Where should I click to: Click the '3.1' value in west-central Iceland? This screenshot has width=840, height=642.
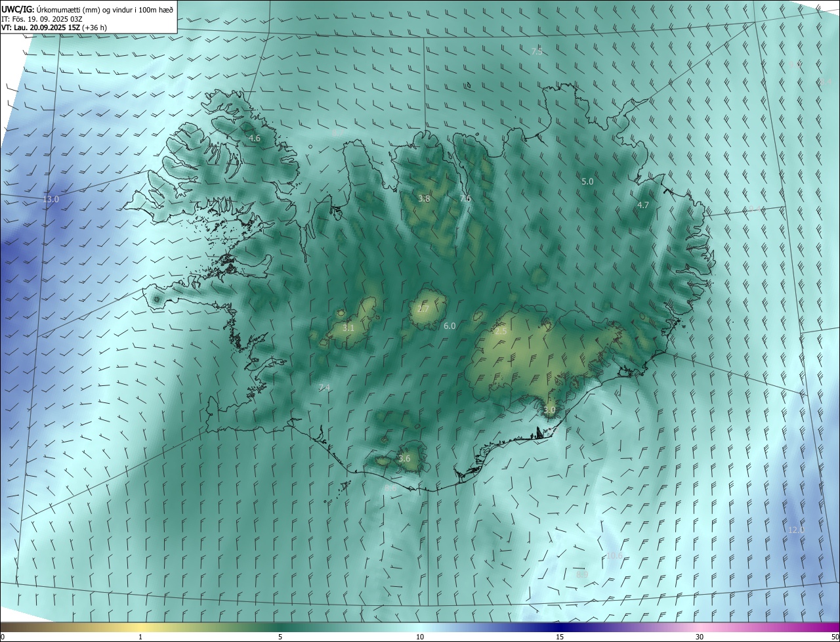[348, 328]
